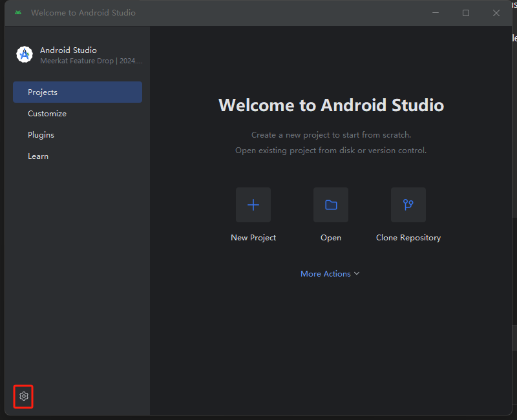Expand the More Actions dropdown
517x420 pixels.
coord(326,274)
